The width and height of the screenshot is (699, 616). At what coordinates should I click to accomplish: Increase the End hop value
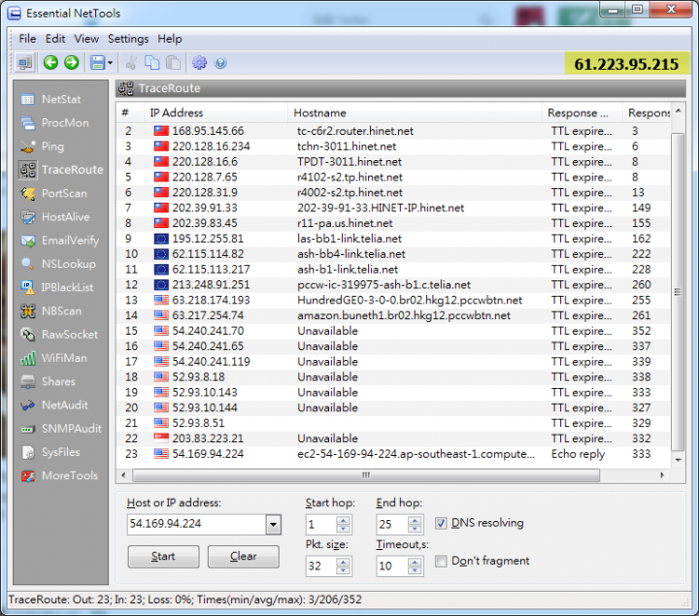pyautogui.click(x=415, y=520)
